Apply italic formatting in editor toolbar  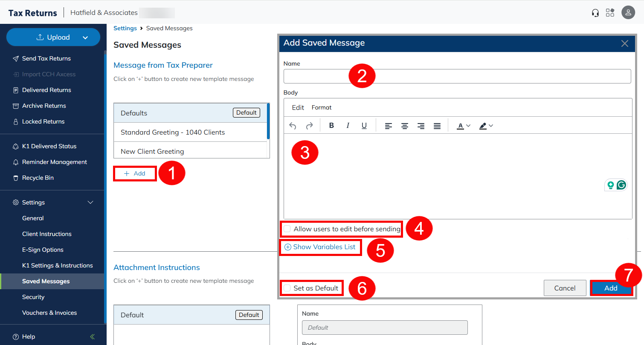(x=348, y=126)
